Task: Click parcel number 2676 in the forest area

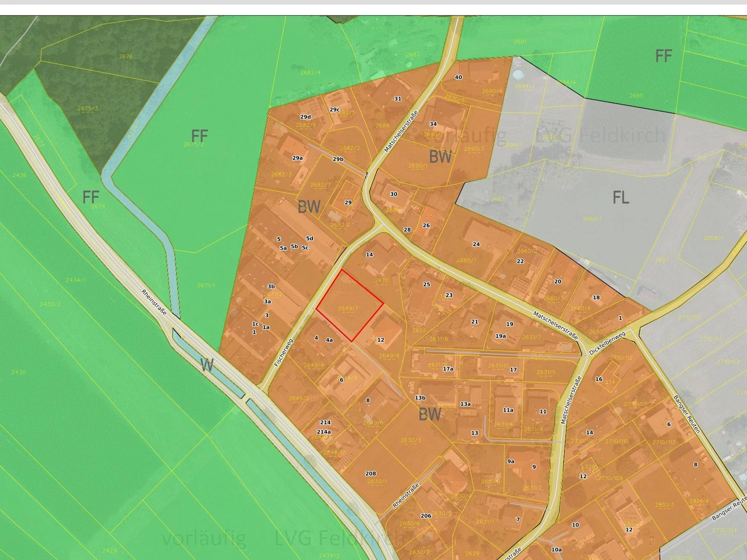Action: [x=126, y=56]
